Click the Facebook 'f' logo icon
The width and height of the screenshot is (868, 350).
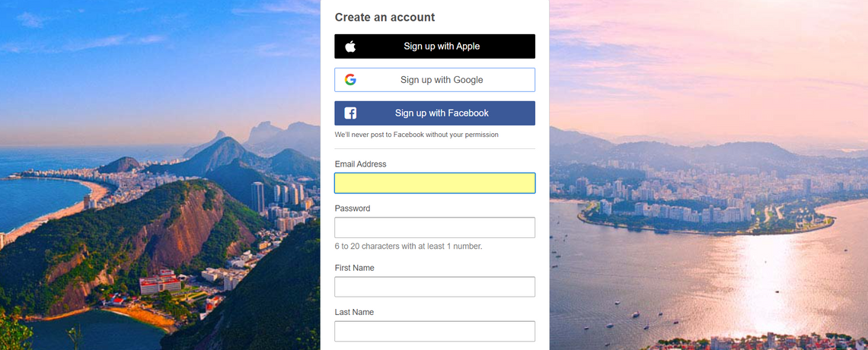click(350, 113)
